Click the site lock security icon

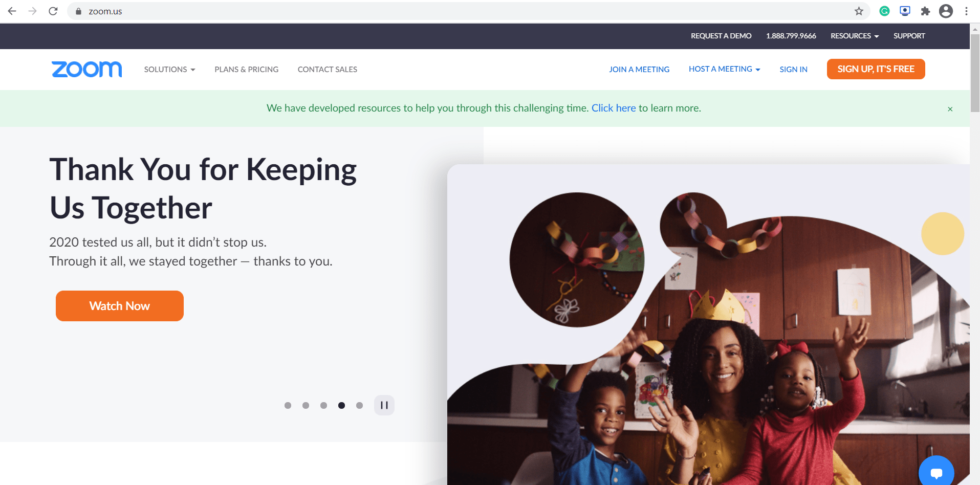(x=78, y=11)
